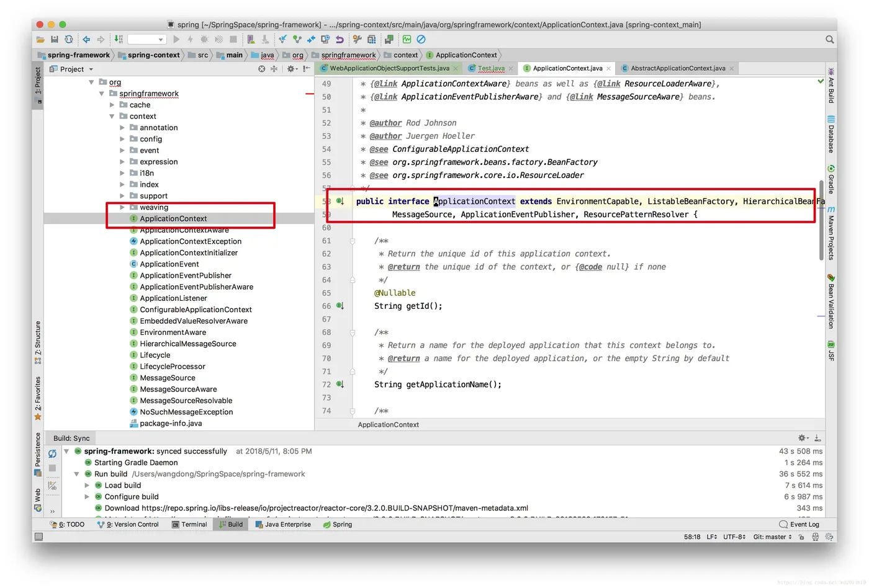Viewport: 869px width, 588px height.
Task: Switch to the WebApplicationObjectSupportTests.java tab
Action: [389, 68]
